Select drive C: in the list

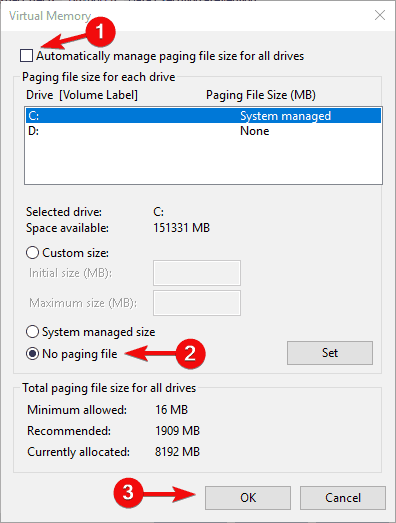point(203,116)
